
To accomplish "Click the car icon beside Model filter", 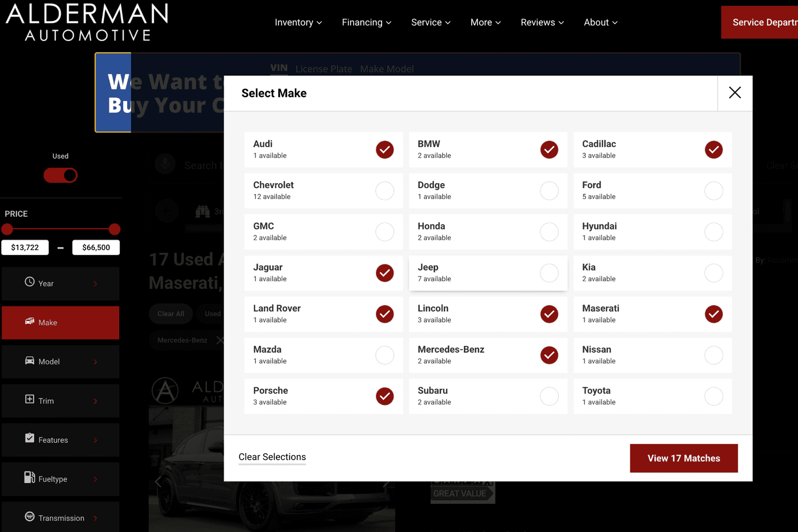I will [30, 361].
